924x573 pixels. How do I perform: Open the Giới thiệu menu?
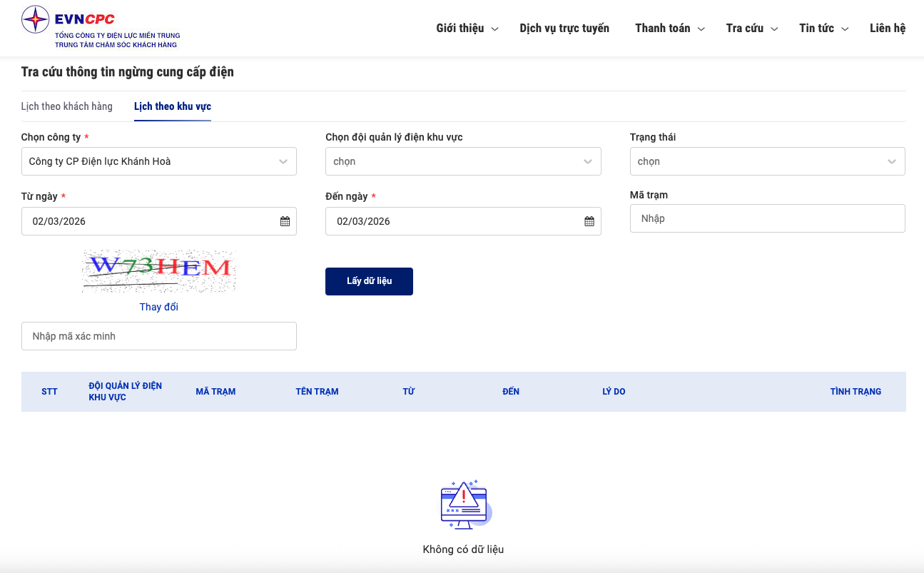tap(467, 29)
